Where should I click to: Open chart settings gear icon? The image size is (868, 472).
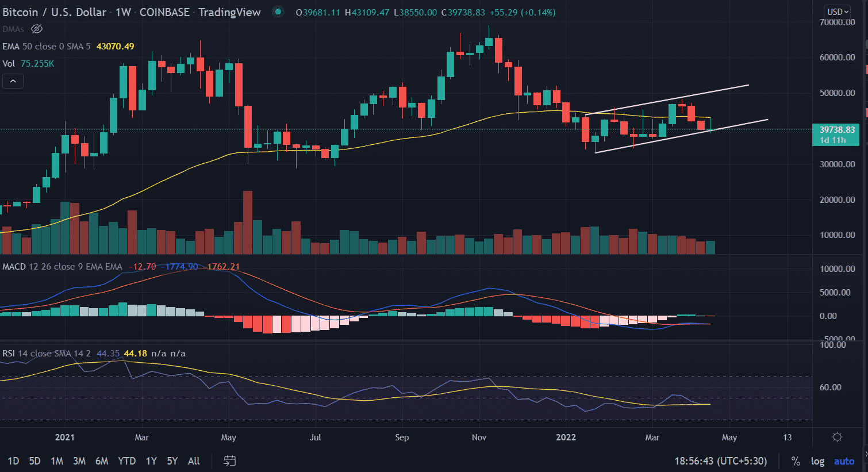pos(837,437)
